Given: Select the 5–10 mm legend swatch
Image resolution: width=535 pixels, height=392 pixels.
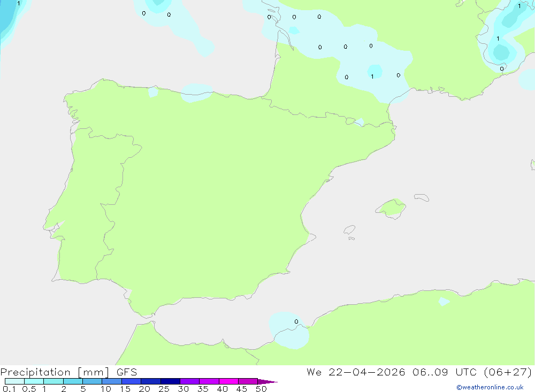Looking at the screenshot, I should click(93, 381).
